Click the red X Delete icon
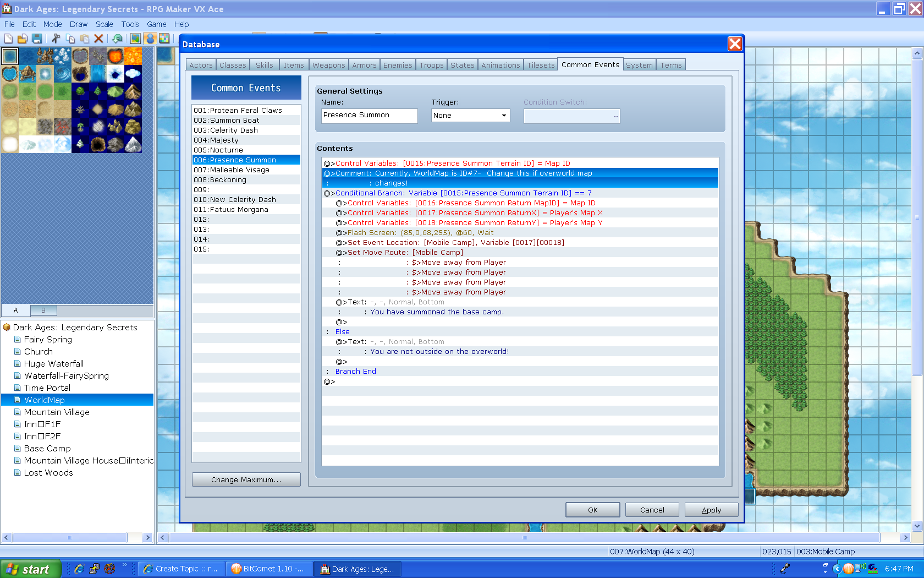Viewport: 924px width, 578px height. coord(99,39)
